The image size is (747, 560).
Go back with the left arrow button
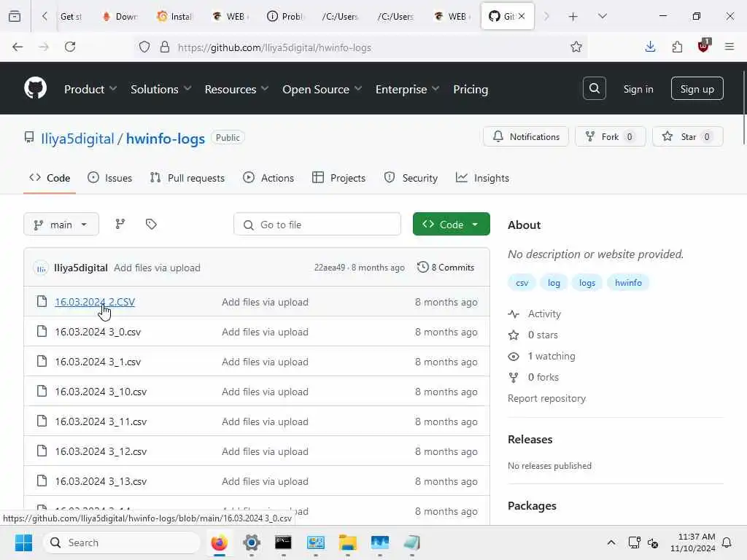(x=18, y=47)
